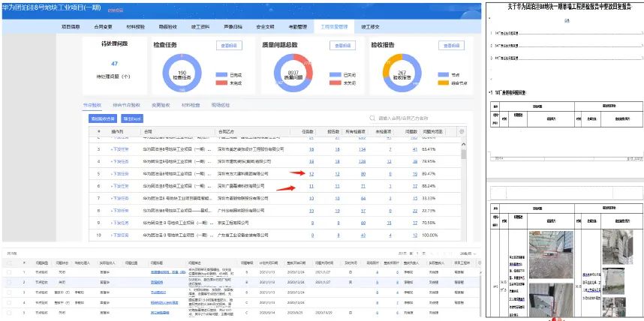The image size is (644, 321).
Task: Open the table column settings gear icon
Action: 462,130
